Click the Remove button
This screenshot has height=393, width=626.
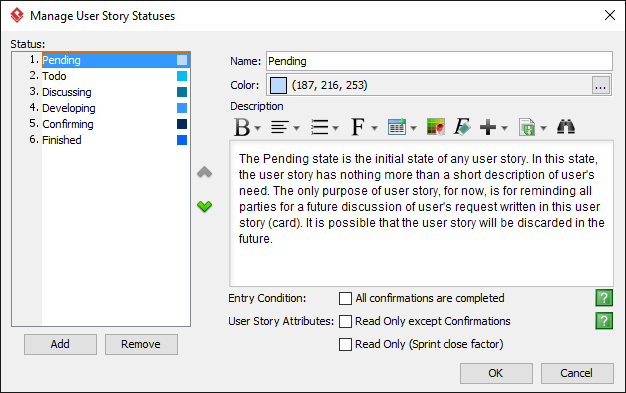(141, 344)
